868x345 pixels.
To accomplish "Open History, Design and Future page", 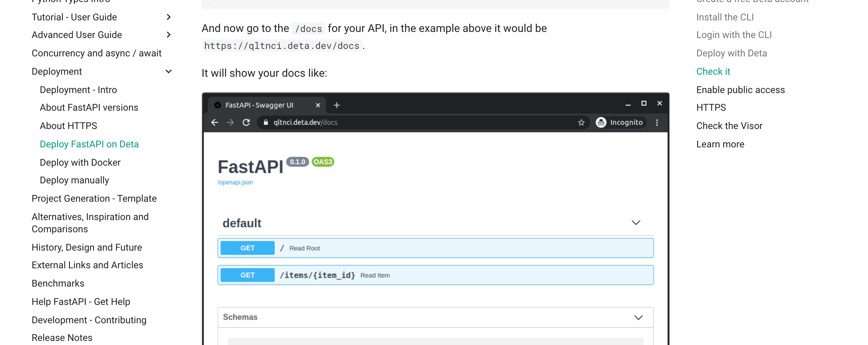I will point(87,247).
